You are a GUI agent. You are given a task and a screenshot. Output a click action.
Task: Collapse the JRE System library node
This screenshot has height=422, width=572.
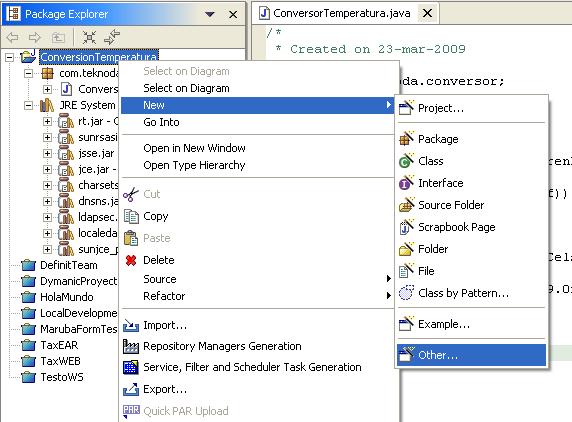28,105
